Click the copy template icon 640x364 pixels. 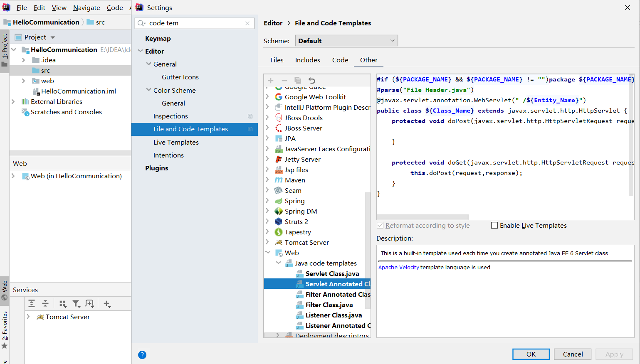click(298, 81)
